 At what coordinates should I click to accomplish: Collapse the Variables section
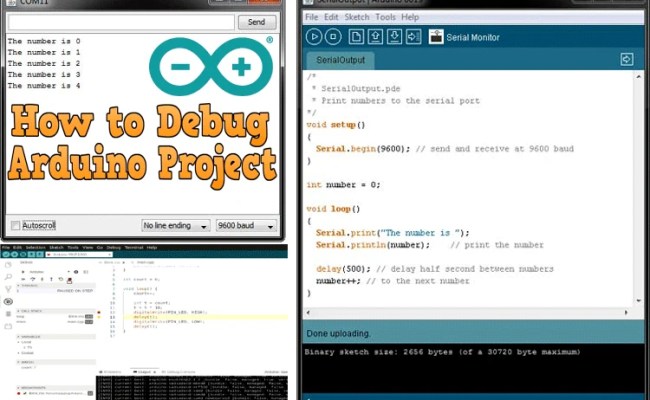[x=18, y=337]
